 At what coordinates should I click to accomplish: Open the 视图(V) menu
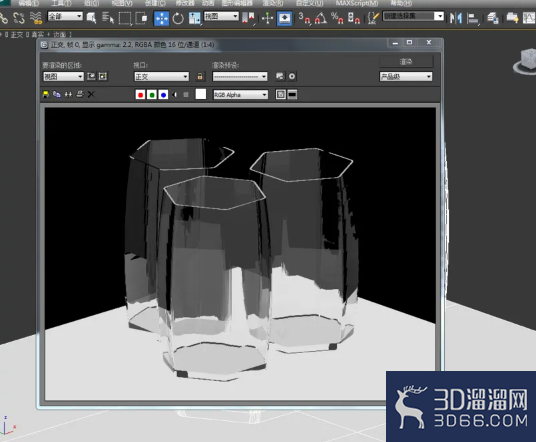click(x=122, y=3)
